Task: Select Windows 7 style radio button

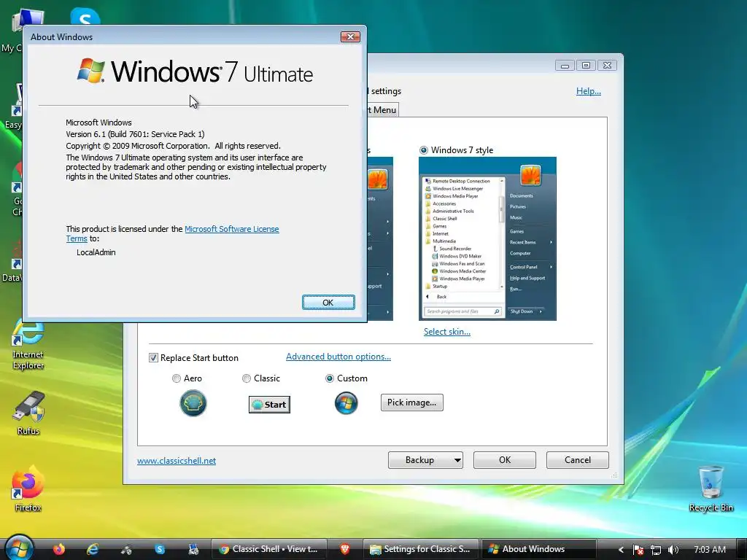Action: coord(424,150)
